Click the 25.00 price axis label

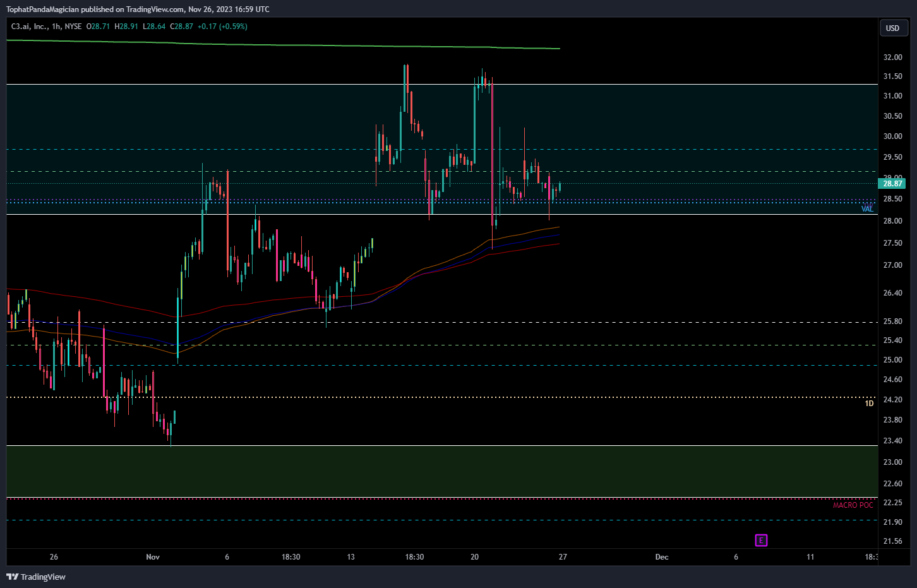click(x=892, y=360)
